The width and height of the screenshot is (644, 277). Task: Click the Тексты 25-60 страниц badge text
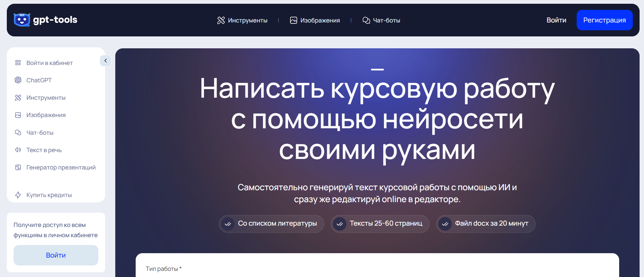pos(386,224)
